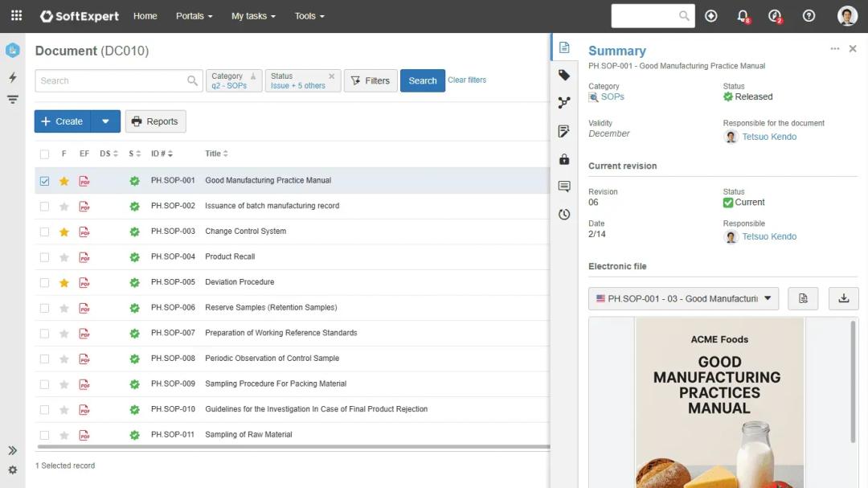Open the Filters dropdown
Viewport: 868px width, 488px height.
point(371,80)
